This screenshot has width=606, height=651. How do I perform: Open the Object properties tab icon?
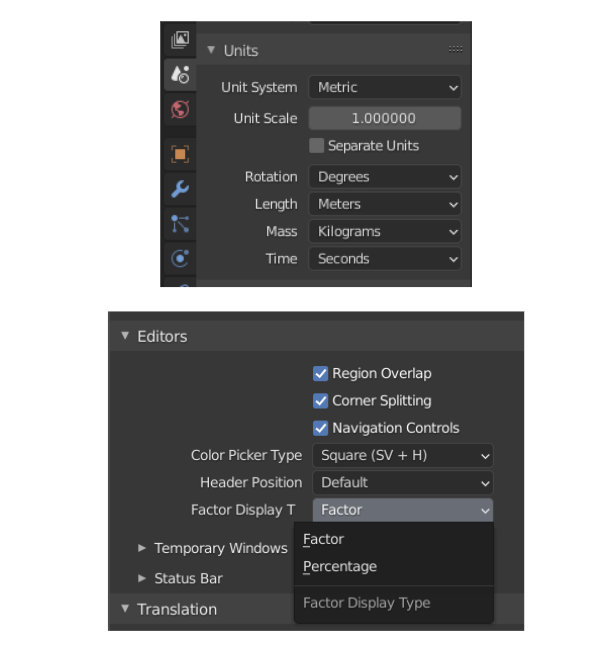coord(180,154)
